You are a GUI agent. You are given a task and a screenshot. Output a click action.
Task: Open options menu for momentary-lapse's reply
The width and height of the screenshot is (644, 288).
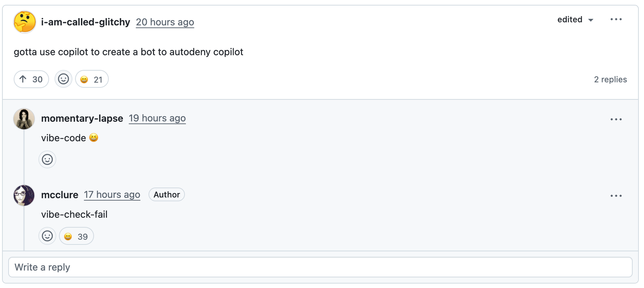(616, 119)
